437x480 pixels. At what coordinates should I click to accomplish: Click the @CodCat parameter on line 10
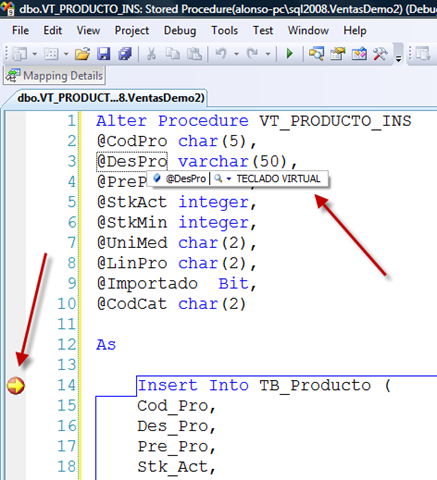point(132,304)
